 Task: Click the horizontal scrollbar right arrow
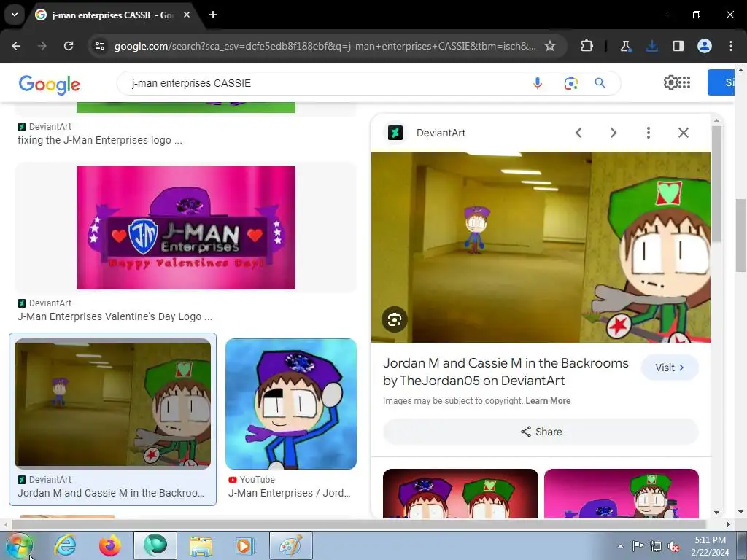(728, 524)
